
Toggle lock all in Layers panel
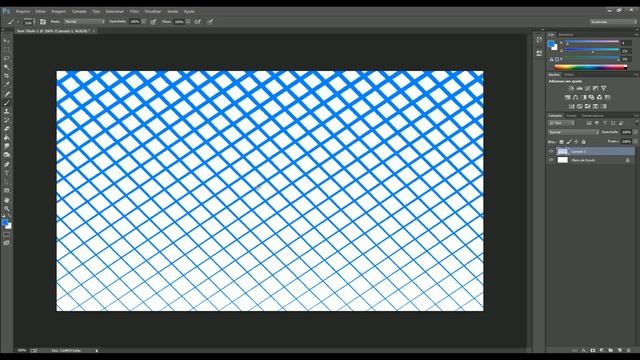[583, 142]
